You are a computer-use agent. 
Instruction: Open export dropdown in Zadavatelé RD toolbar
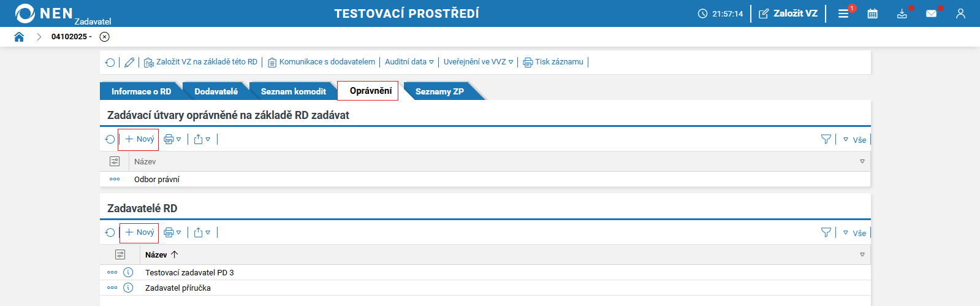tap(202, 232)
